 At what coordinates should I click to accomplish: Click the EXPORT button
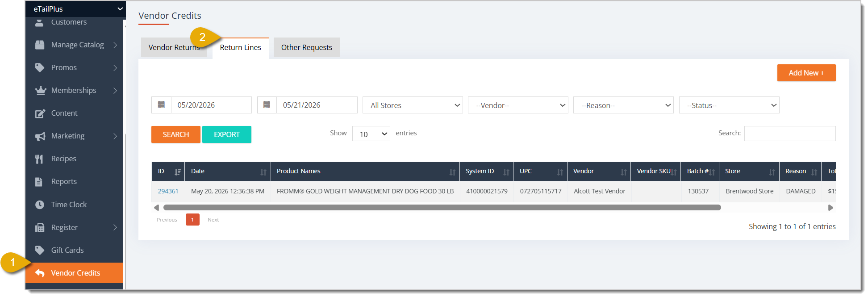pyautogui.click(x=227, y=134)
